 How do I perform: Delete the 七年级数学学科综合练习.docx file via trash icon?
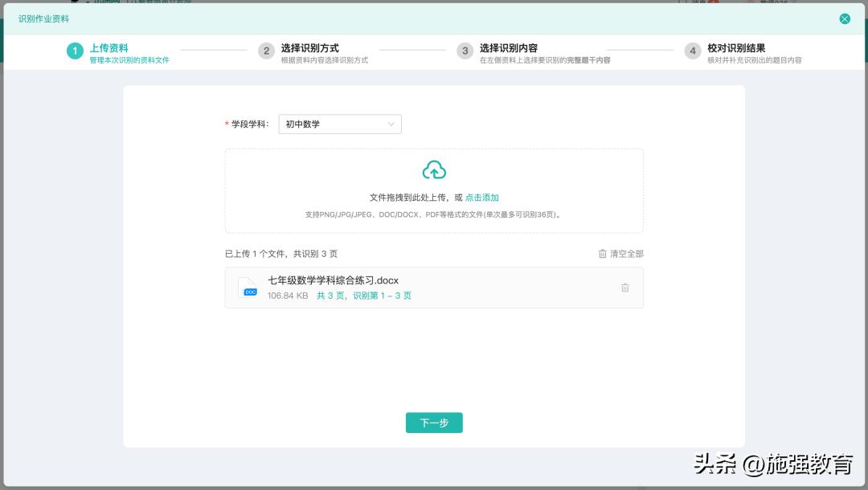[625, 288]
